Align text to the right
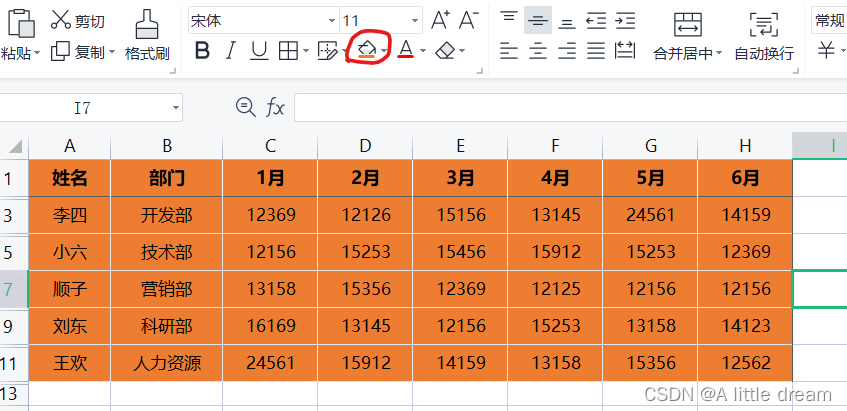The height and width of the screenshot is (411, 847). [x=567, y=51]
